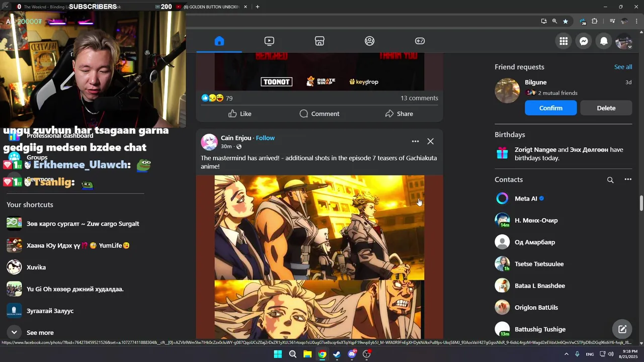This screenshot has width=644, height=362.
Task: Open Windows taskbar search
Action: 293,354
